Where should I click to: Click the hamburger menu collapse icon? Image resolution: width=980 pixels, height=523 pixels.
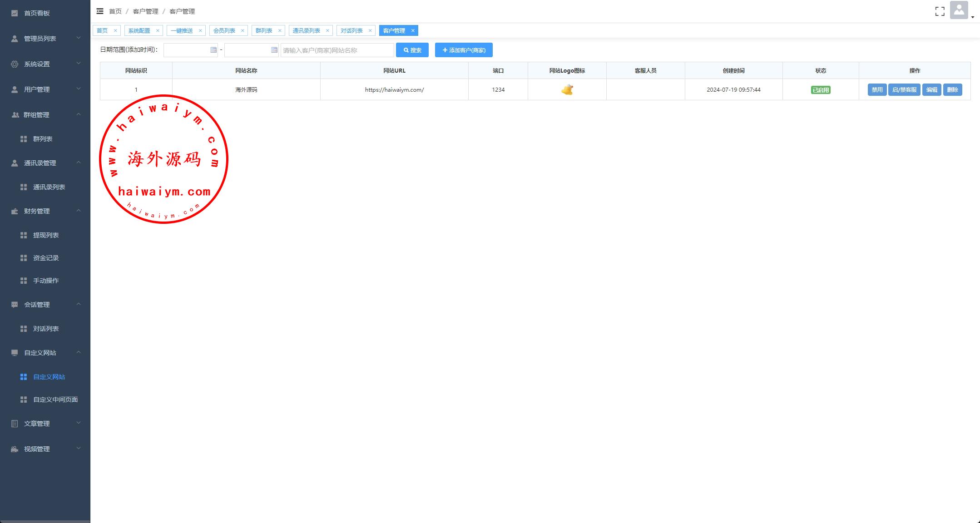click(x=100, y=11)
